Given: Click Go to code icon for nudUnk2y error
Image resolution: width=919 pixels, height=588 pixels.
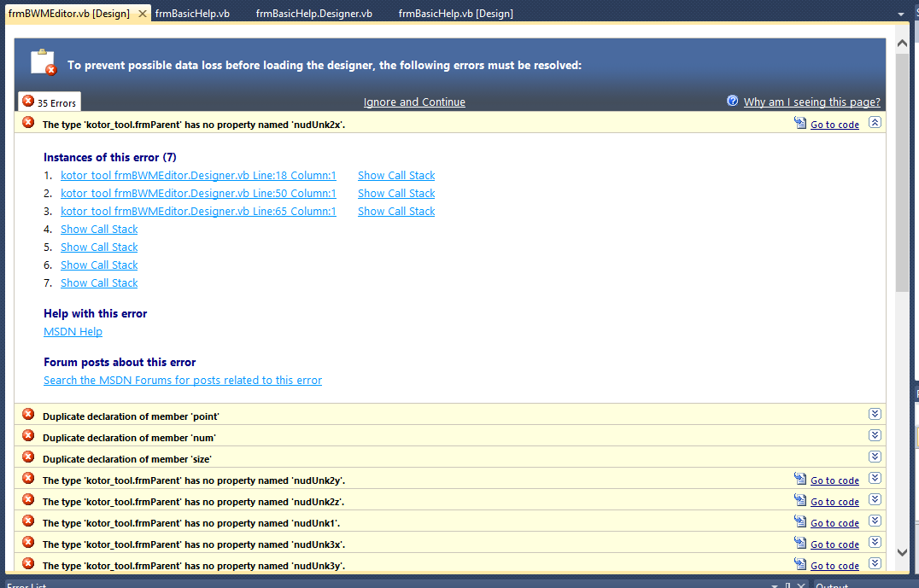Looking at the screenshot, I should point(799,480).
